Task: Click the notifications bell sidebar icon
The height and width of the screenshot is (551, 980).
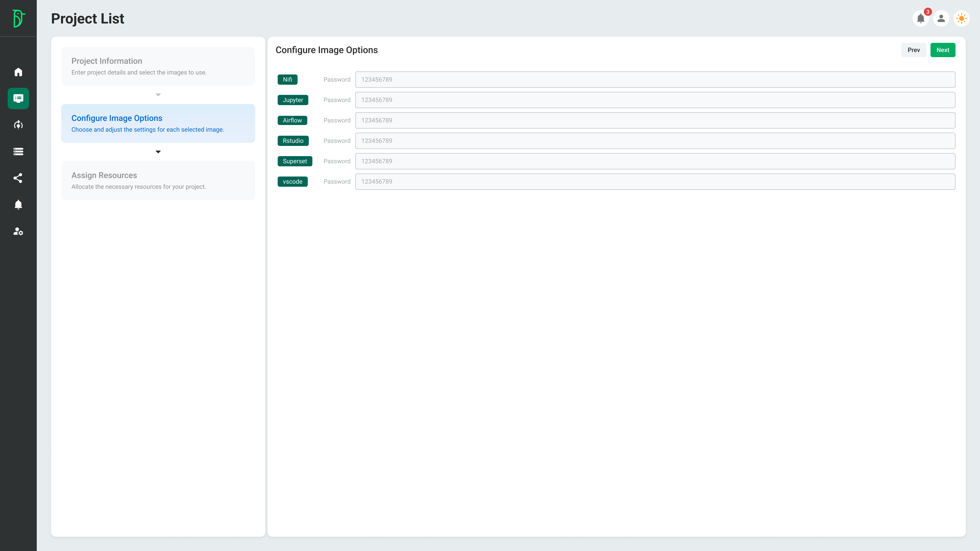Action: coord(18,205)
